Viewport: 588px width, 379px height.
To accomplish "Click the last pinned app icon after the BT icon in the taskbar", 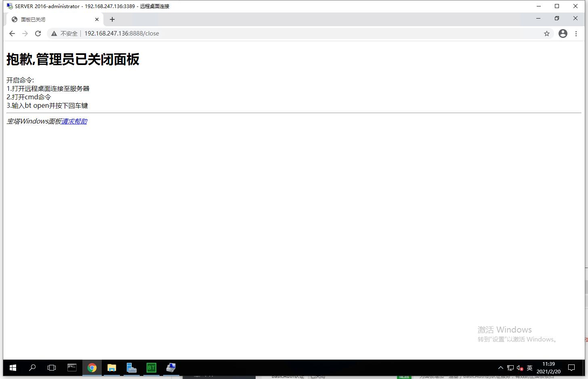I will pyautogui.click(x=171, y=368).
